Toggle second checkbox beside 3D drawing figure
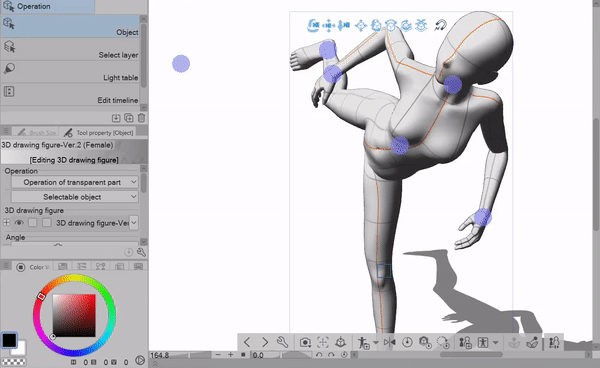 coord(47,223)
